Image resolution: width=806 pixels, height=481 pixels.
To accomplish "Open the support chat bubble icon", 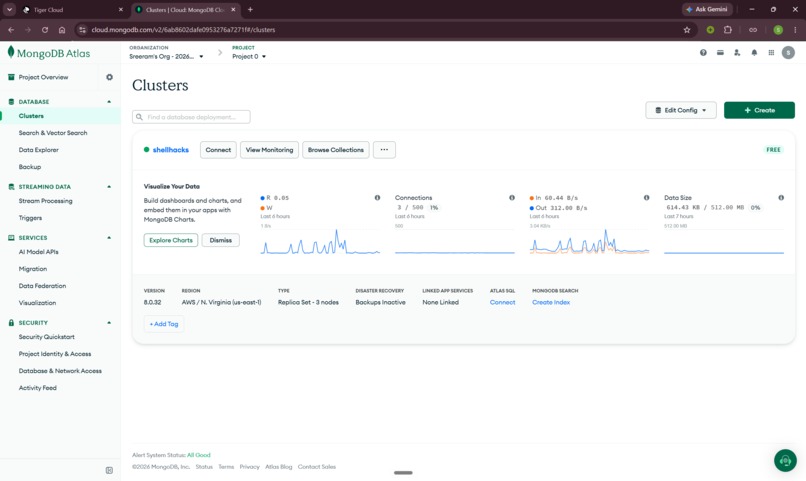I will [785, 460].
